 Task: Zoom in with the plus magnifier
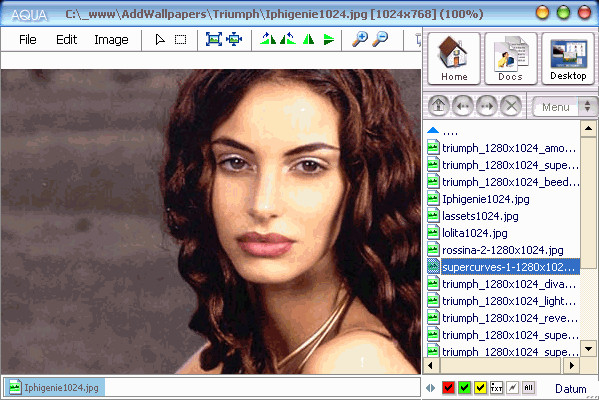pos(360,39)
